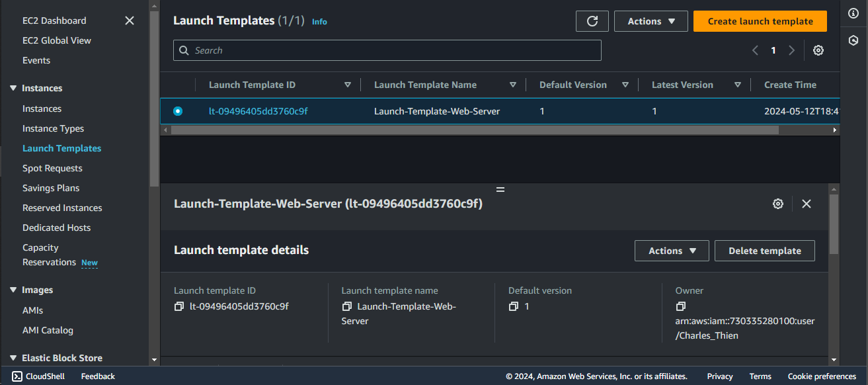This screenshot has height=385, width=868.
Task: Click the details panel vertical scrollbar
Action: tap(834, 225)
